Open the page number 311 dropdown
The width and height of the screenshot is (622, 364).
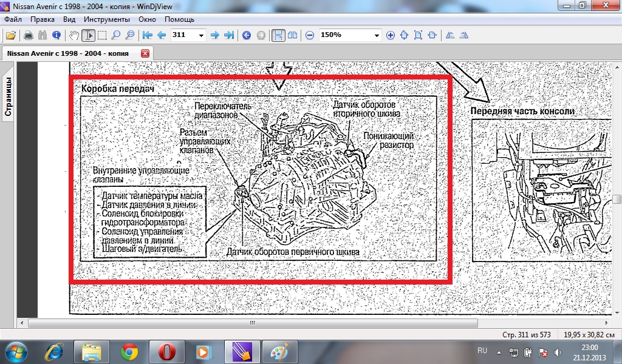pos(201,35)
